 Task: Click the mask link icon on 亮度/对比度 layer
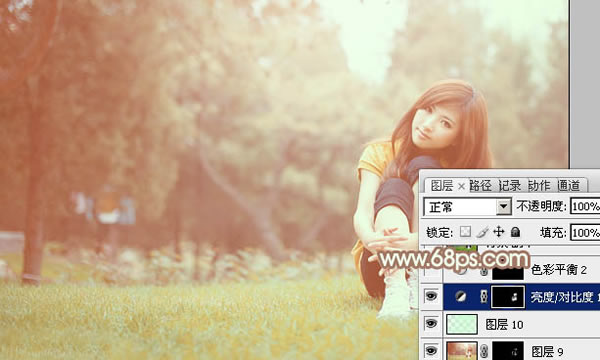pyautogui.click(x=484, y=296)
